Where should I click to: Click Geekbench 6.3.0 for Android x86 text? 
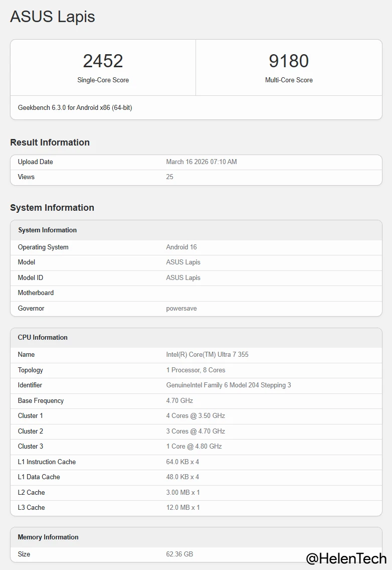[75, 107]
